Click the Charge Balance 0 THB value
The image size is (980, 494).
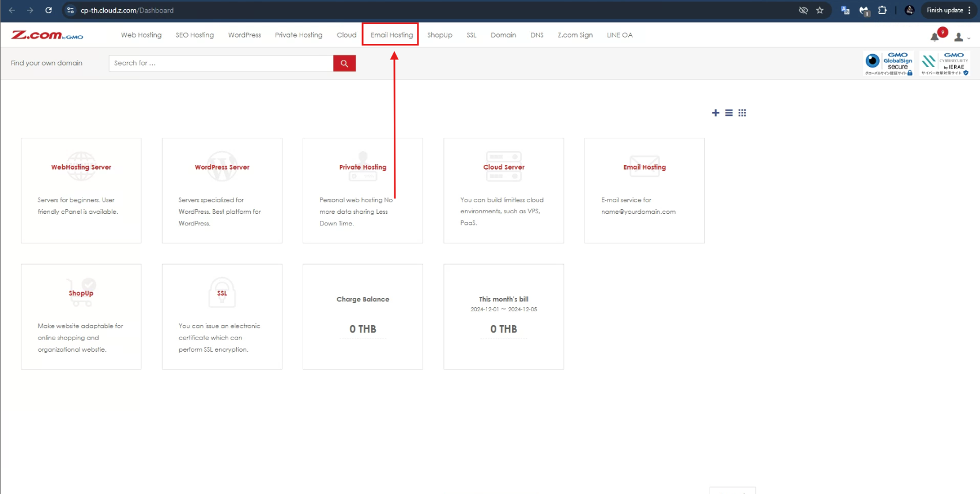point(363,329)
